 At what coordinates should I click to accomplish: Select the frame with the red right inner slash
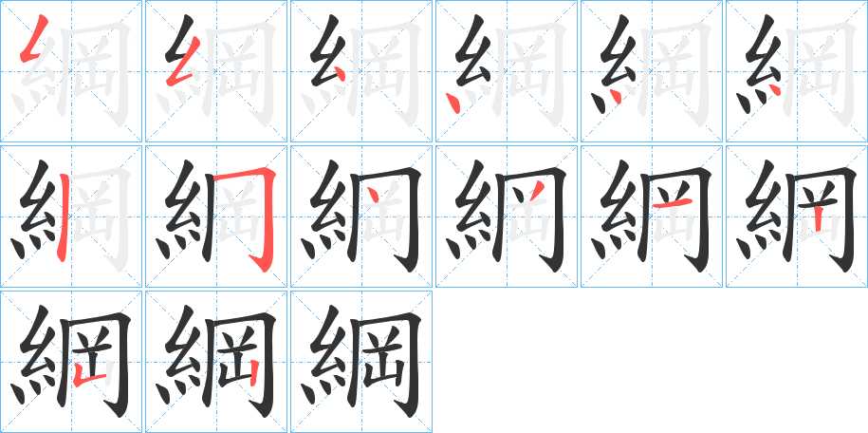click(x=507, y=216)
